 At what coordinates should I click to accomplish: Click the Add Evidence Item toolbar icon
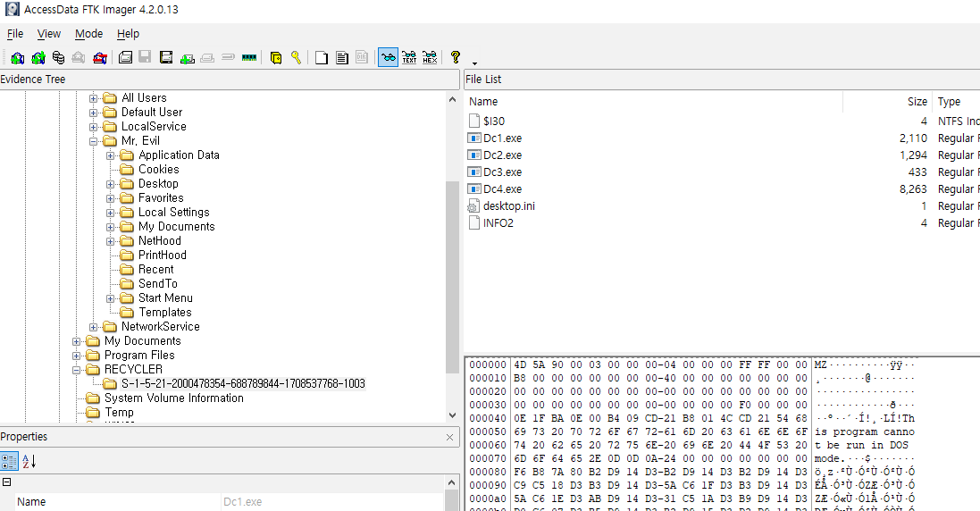pyautogui.click(x=18, y=57)
